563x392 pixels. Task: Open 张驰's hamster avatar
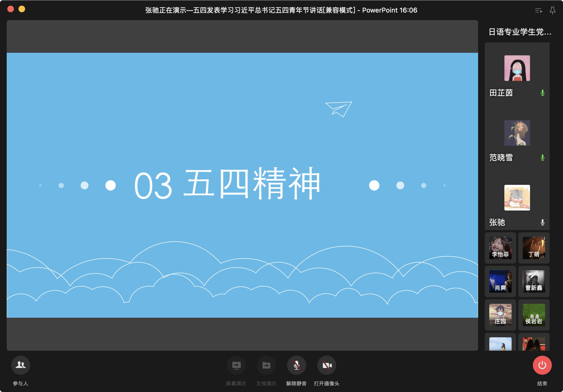pyautogui.click(x=517, y=198)
